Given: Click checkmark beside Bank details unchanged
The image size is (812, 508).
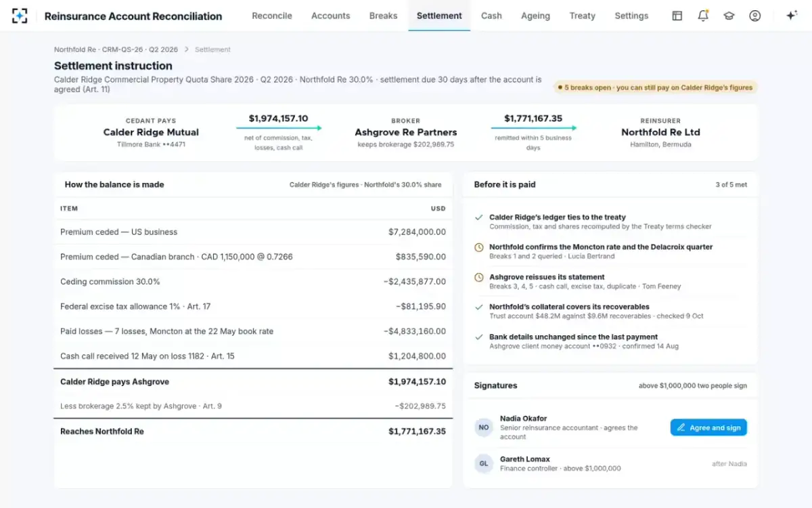Looking at the screenshot, I should click(479, 337).
